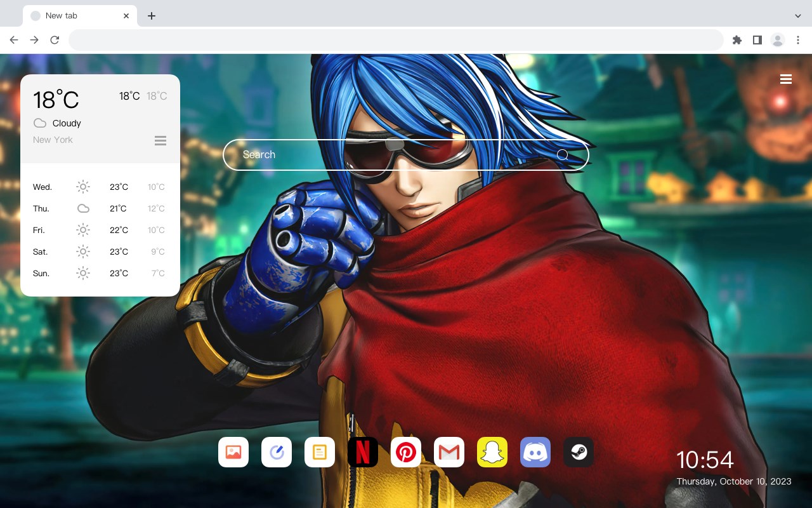
Task: Go back to the previous page
Action: (x=14, y=40)
